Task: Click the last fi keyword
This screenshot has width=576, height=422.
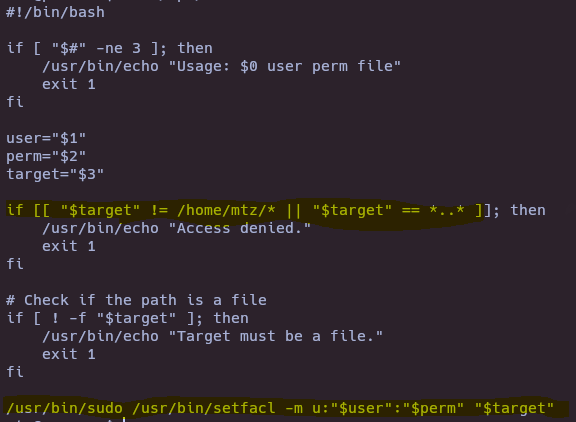Action: click(15, 372)
